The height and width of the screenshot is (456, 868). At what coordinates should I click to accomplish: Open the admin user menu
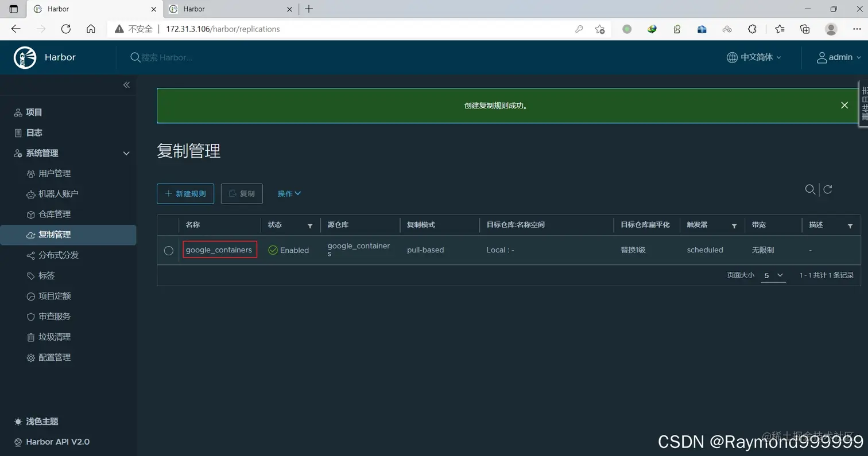pyautogui.click(x=839, y=57)
